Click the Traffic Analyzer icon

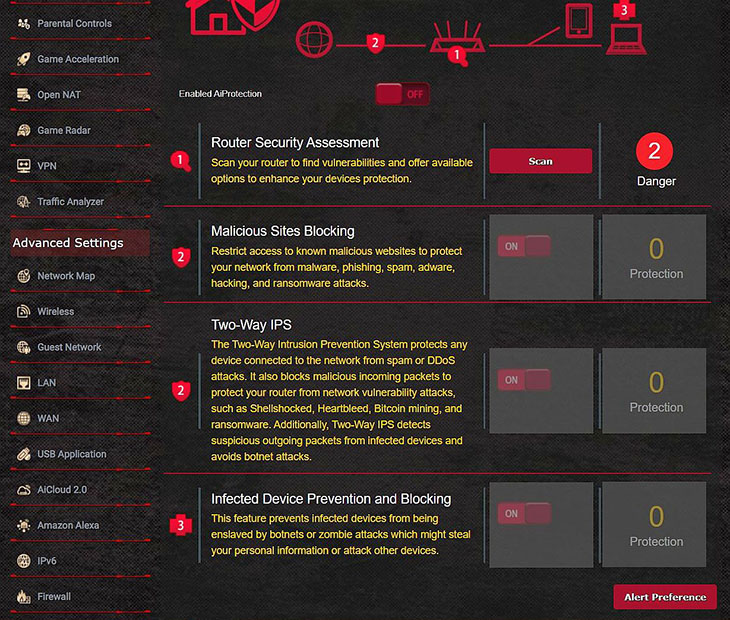click(x=24, y=202)
